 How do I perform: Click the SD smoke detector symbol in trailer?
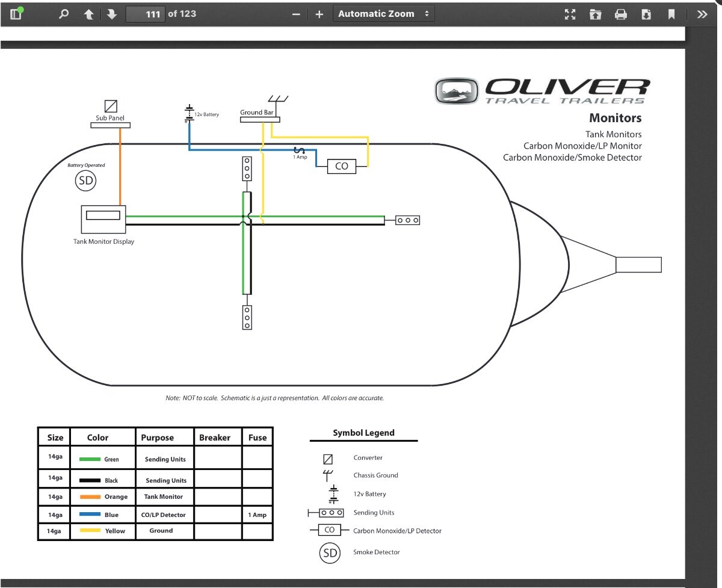point(85,181)
